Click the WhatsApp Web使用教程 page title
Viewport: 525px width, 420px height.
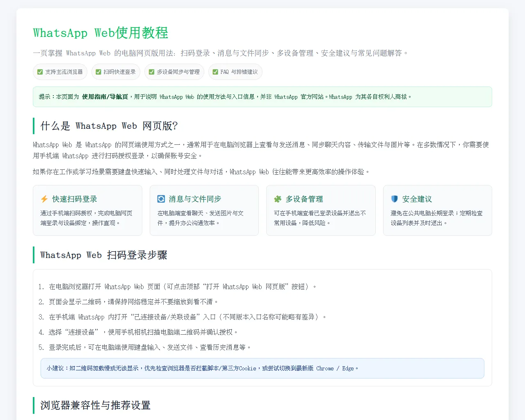tap(100, 33)
